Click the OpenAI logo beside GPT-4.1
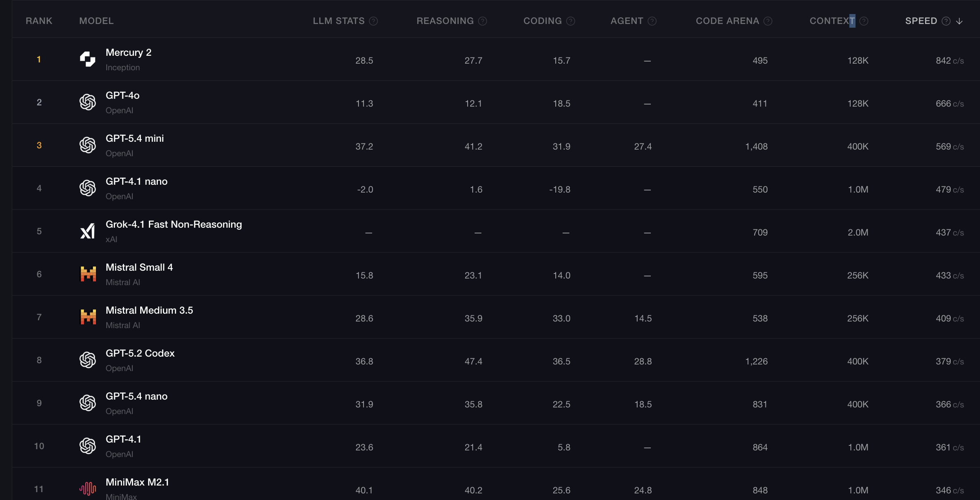 (x=88, y=446)
